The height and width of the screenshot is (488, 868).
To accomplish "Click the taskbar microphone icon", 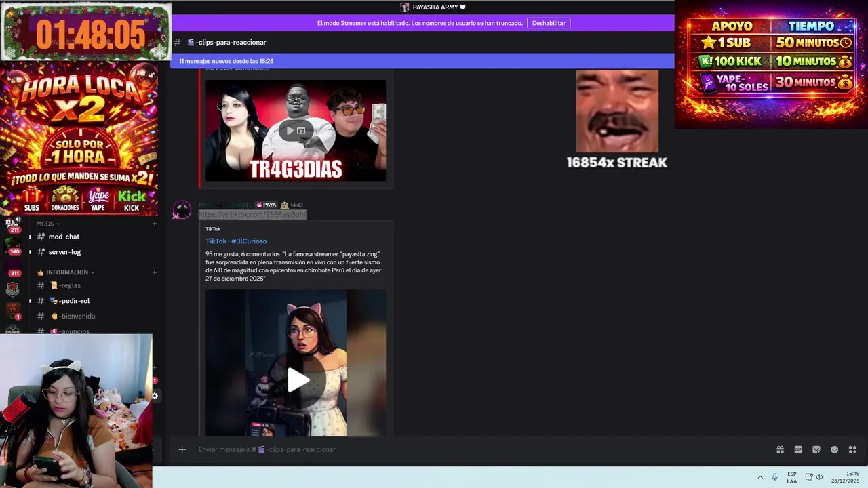I will point(775,477).
